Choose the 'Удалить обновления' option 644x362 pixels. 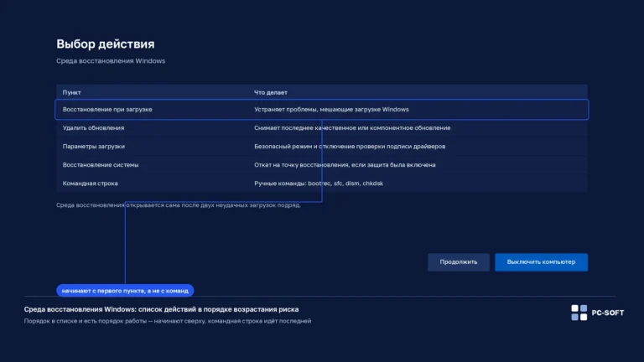[322, 128]
